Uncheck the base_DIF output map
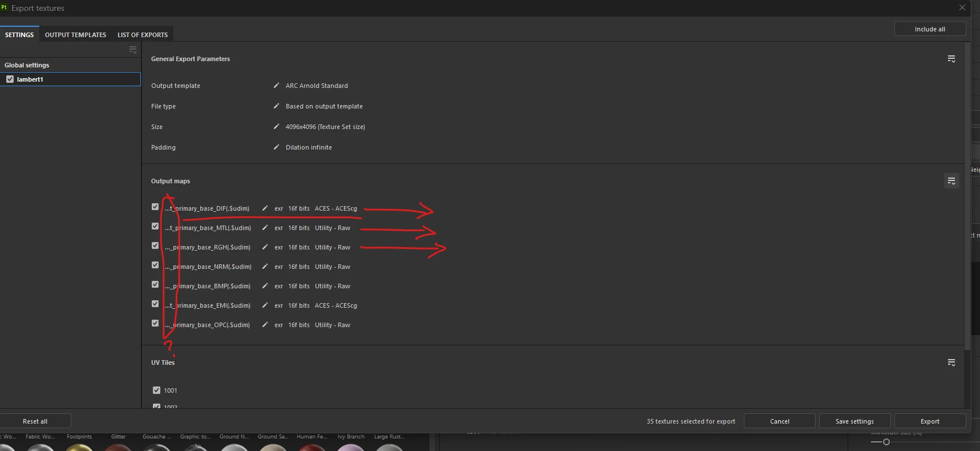This screenshot has width=980, height=451. 155,207
